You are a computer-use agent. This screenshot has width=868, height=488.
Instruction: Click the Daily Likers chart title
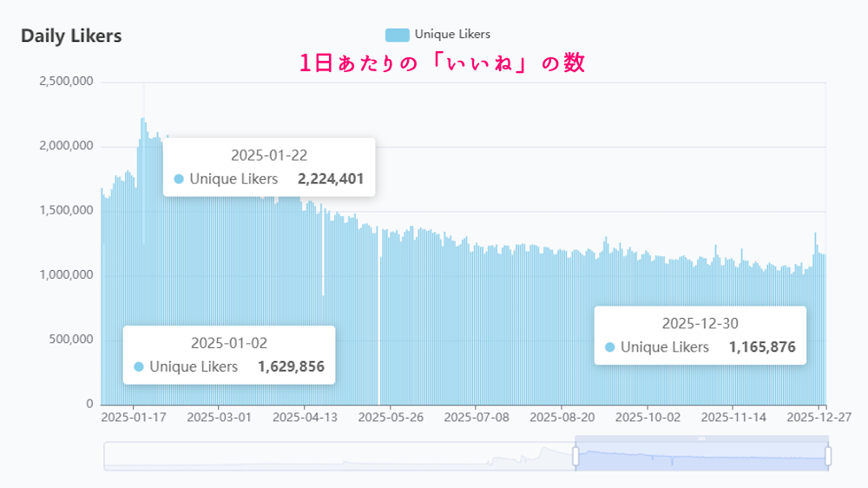tap(71, 36)
